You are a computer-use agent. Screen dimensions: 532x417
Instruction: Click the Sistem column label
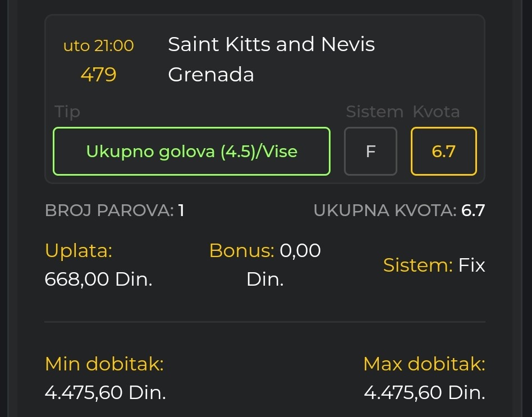pyautogui.click(x=374, y=112)
